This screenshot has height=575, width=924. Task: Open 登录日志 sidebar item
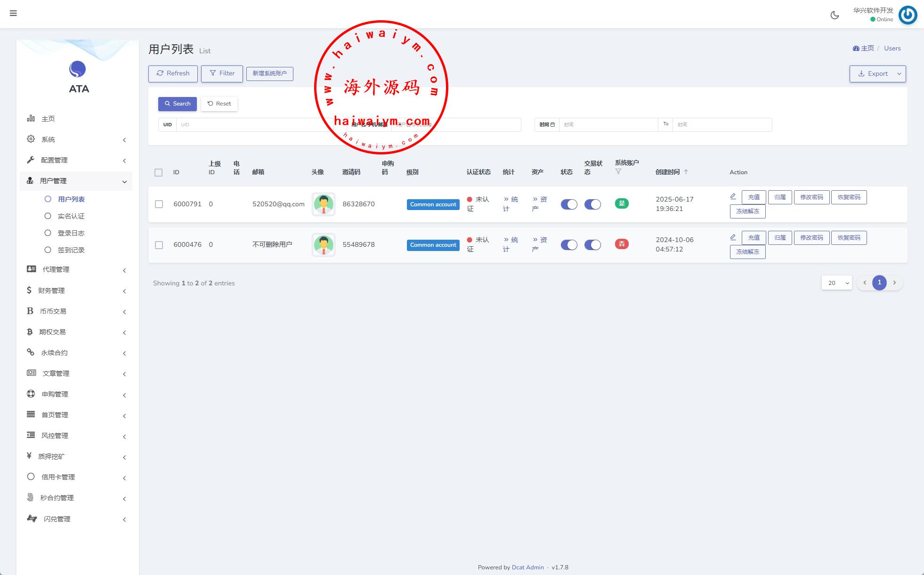(x=71, y=233)
